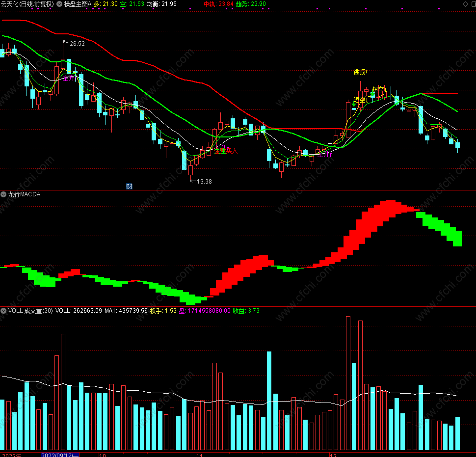Click the 收益: 3.73 value
The width and height of the screenshot is (476, 457).
point(246,311)
